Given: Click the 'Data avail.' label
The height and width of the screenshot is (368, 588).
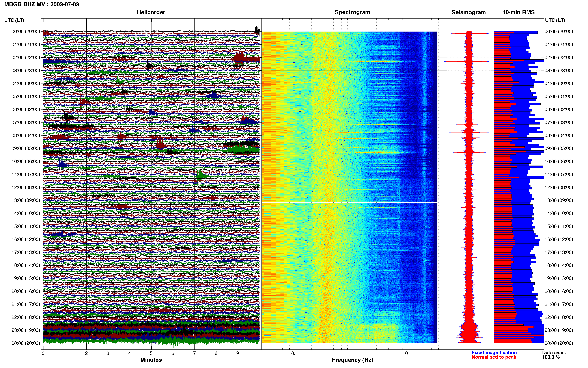Looking at the screenshot, I should (554, 352).
